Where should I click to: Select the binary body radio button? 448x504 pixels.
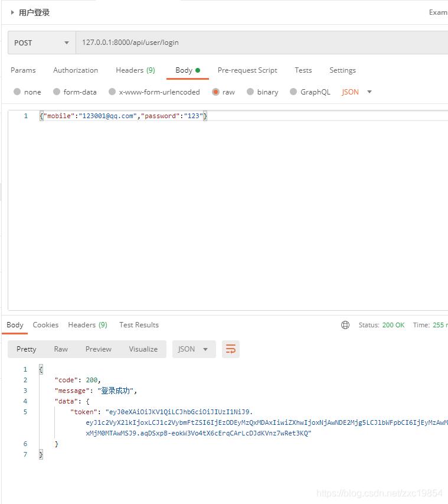[x=250, y=92]
